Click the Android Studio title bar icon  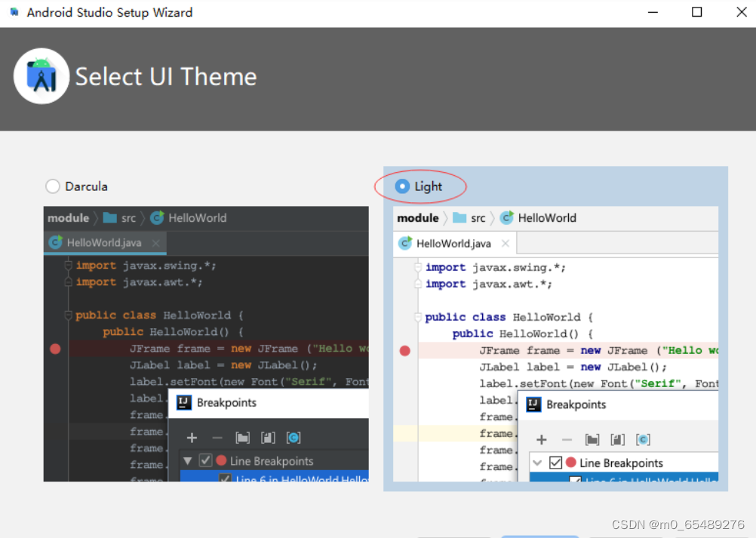[14, 12]
